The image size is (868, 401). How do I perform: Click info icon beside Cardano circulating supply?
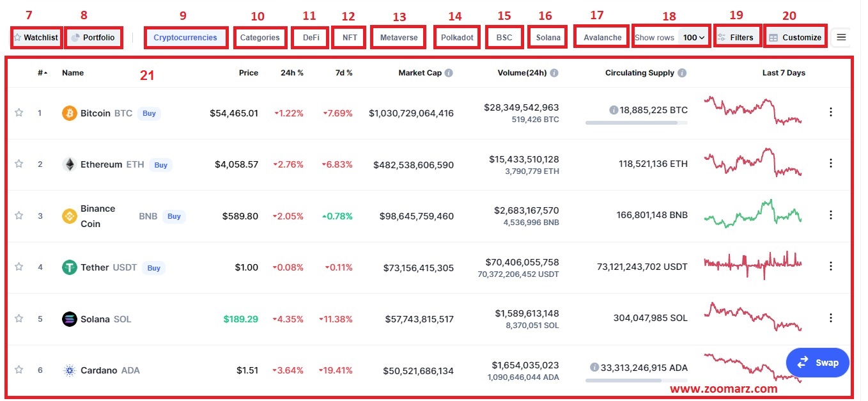pyautogui.click(x=594, y=368)
